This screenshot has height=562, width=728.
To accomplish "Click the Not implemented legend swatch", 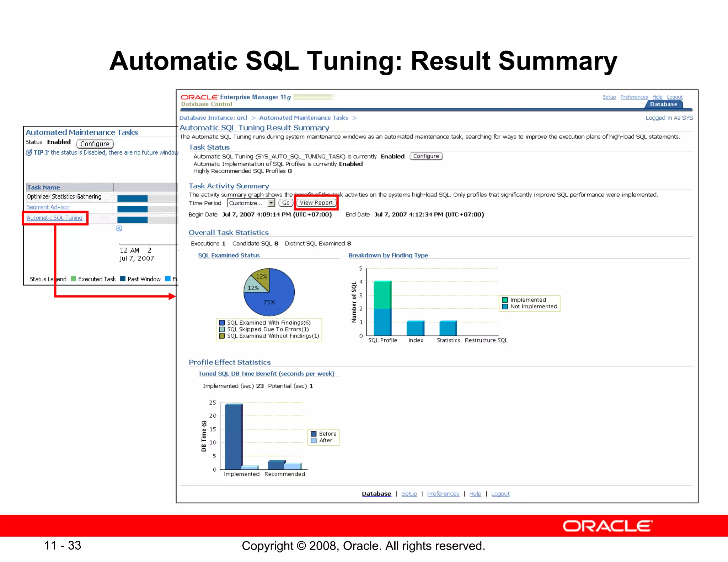I will [504, 307].
